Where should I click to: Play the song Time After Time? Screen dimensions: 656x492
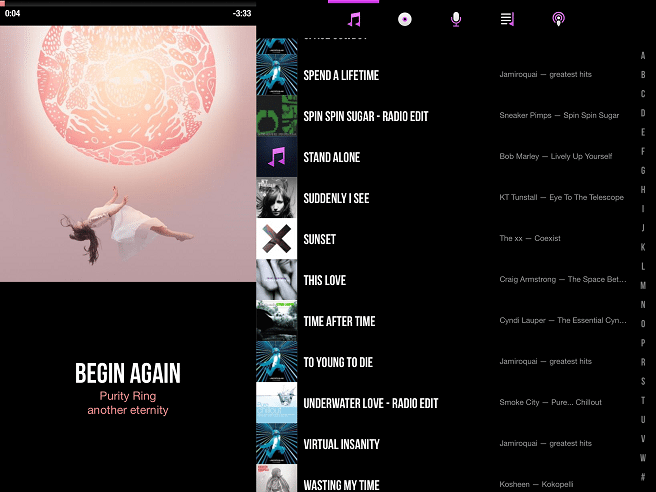coord(444,321)
